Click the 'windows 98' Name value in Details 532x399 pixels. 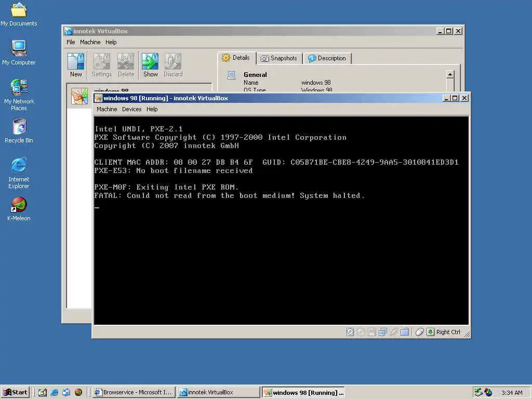coord(316,83)
